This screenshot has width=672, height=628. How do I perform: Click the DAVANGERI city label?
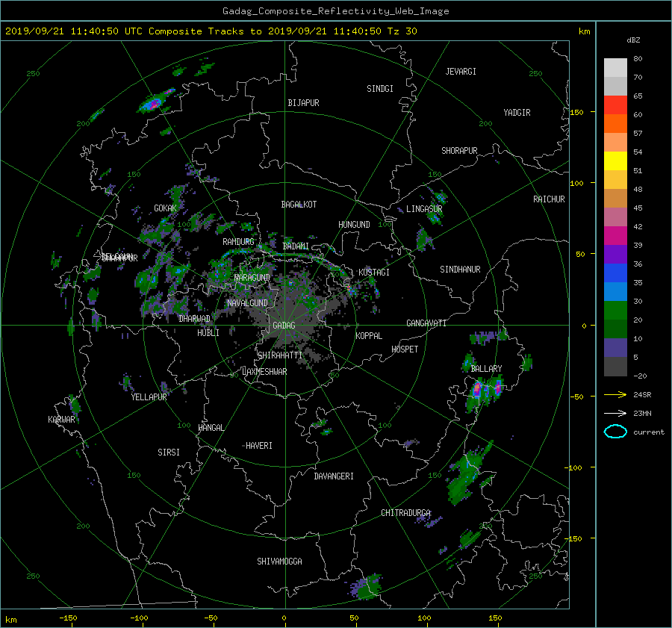click(334, 476)
